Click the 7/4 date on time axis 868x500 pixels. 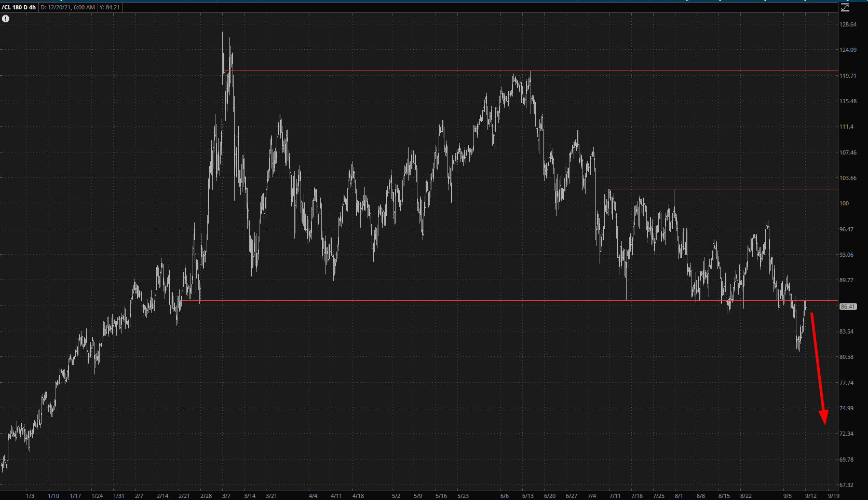coord(592,496)
